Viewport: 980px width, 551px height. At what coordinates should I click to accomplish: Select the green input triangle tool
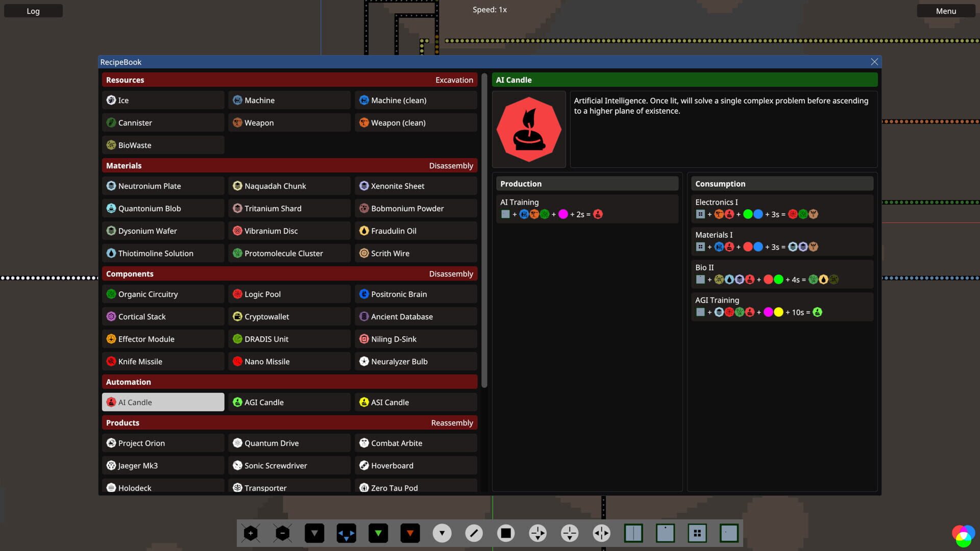pos(378,533)
